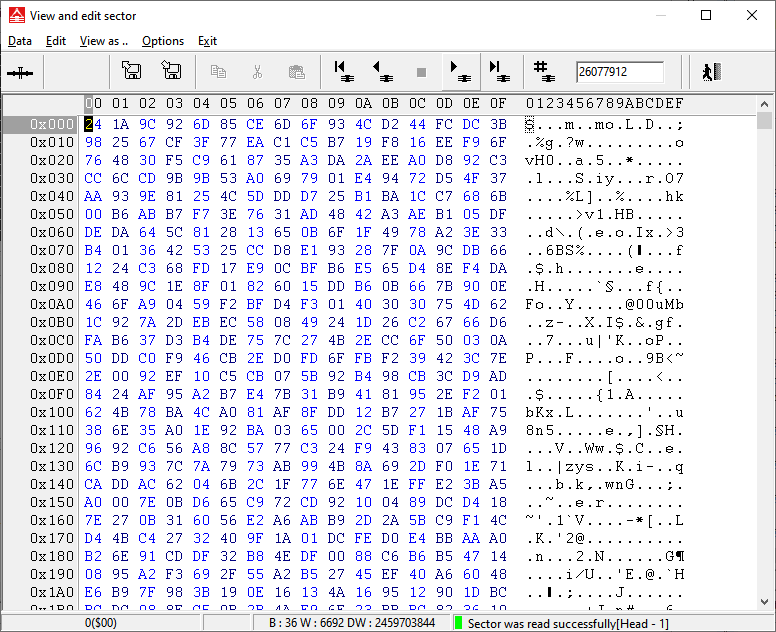Click the scrollbar up arrow
Viewport: 776px width, 632px height.
click(764, 104)
